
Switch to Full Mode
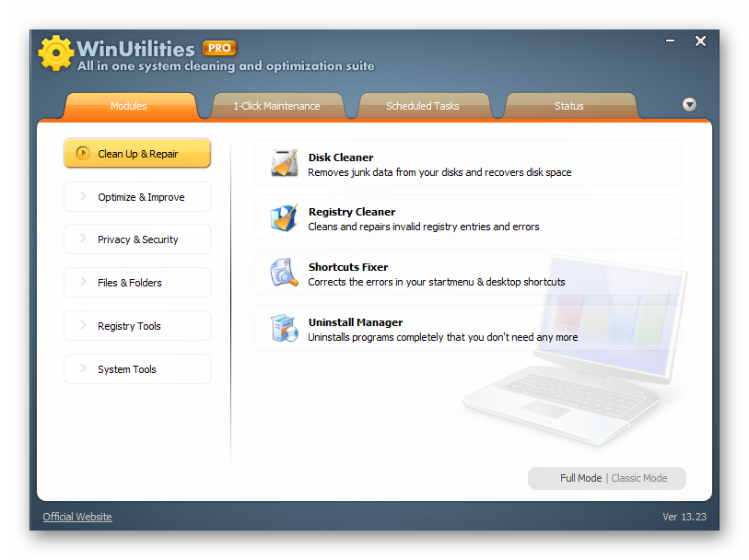tap(580, 478)
